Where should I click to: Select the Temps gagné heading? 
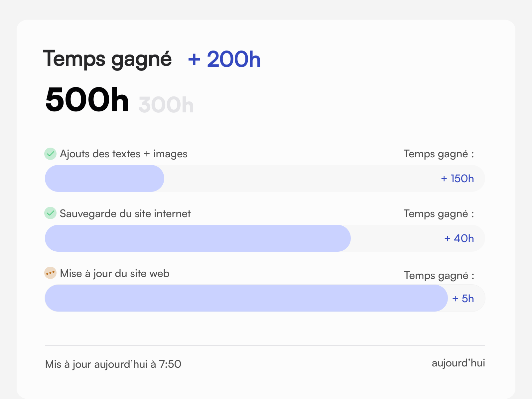[108, 59]
